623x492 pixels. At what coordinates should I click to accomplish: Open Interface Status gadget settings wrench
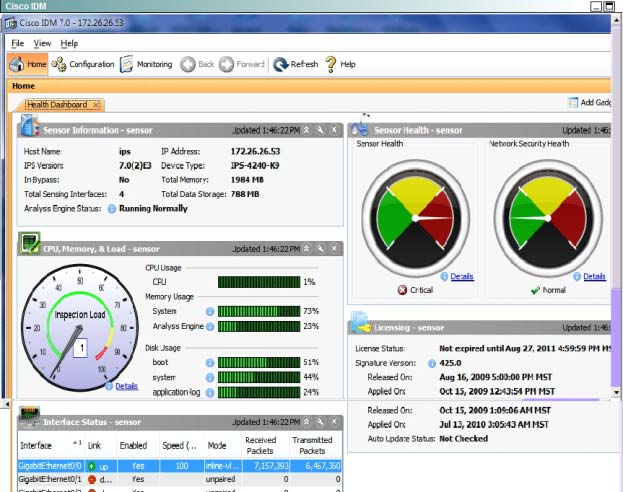pyautogui.click(x=320, y=422)
